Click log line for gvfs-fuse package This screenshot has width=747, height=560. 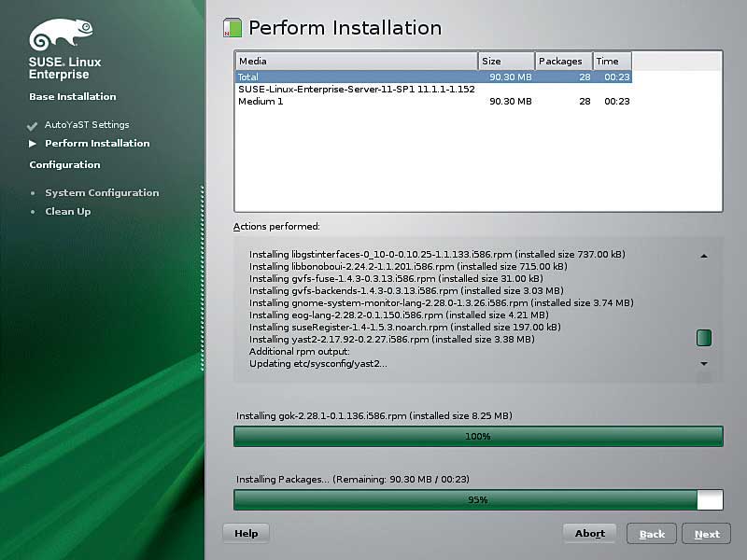pyautogui.click(x=396, y=278)
